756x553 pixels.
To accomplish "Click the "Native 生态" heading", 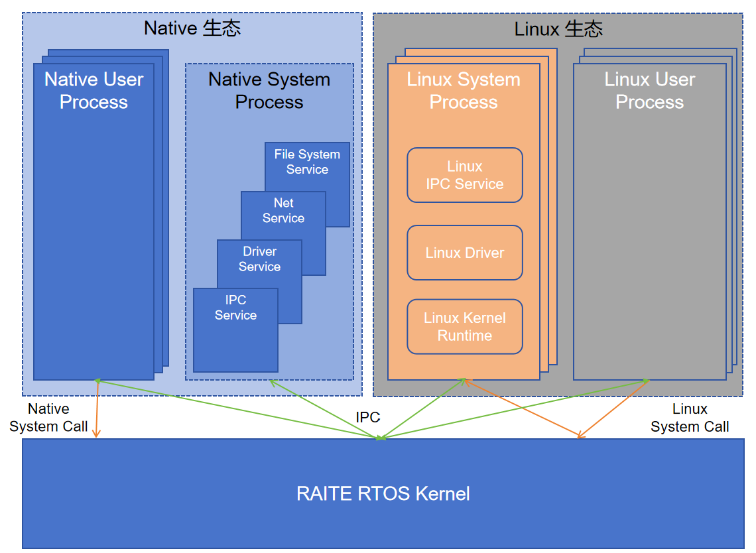I will 192,28.
